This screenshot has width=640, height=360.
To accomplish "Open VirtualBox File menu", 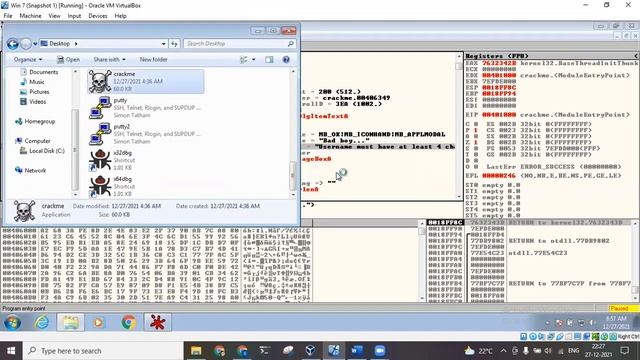I will 8,16.
